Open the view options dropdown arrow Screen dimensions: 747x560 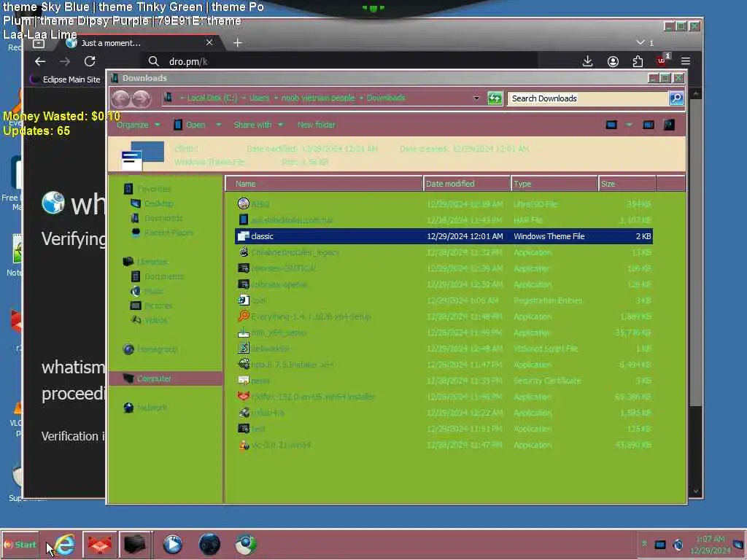(x=629, y=125)
